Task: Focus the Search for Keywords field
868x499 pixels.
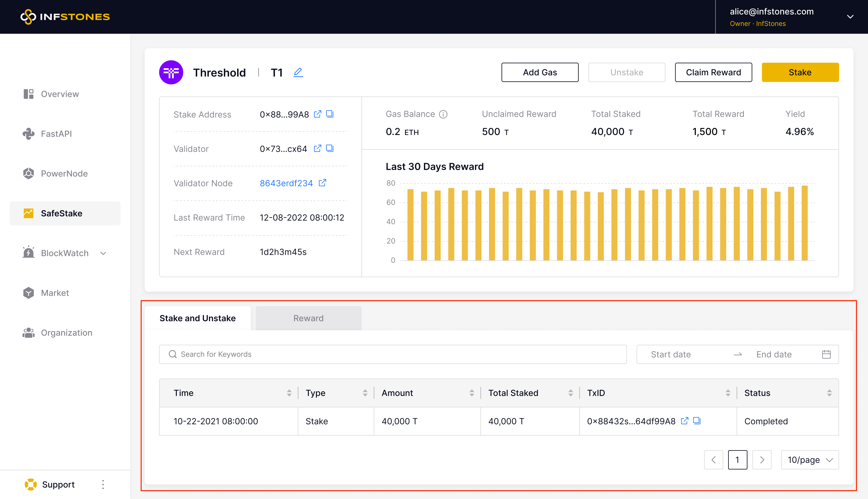Action: [x=393, y=354]
